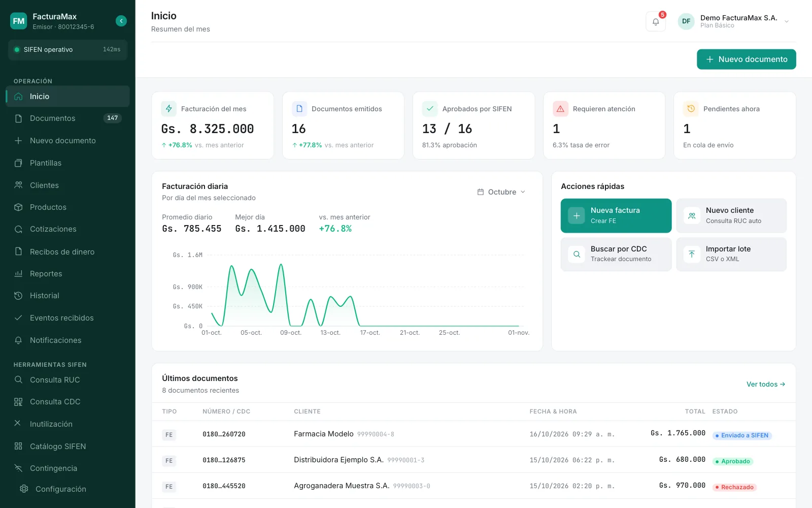Click the Agroganadera Muestra S.A. client name

[x=342, y=486]
